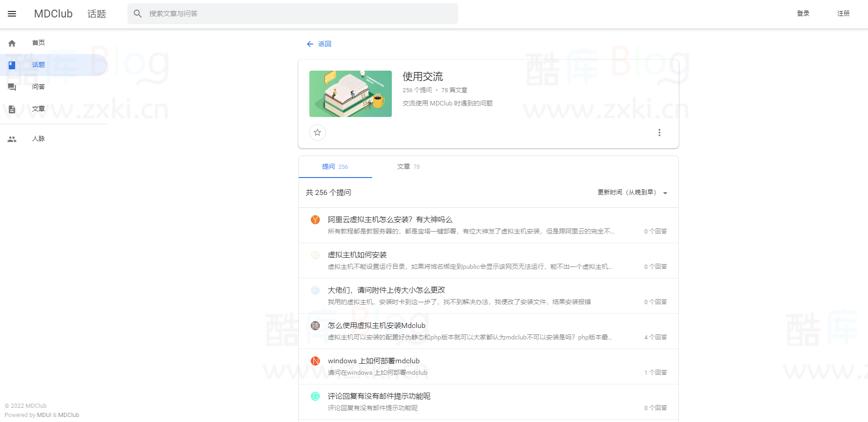Screen dimensions: 868x422
Task: Open the three-dot topic options menu
Action: point(659,133)
